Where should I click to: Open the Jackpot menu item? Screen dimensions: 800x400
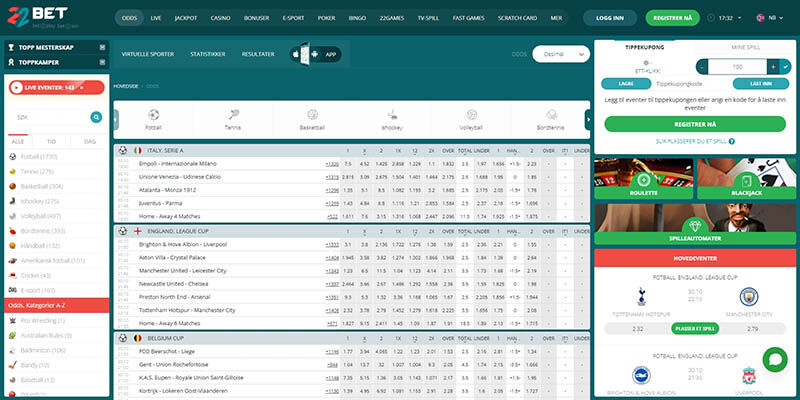click(186, 18)
